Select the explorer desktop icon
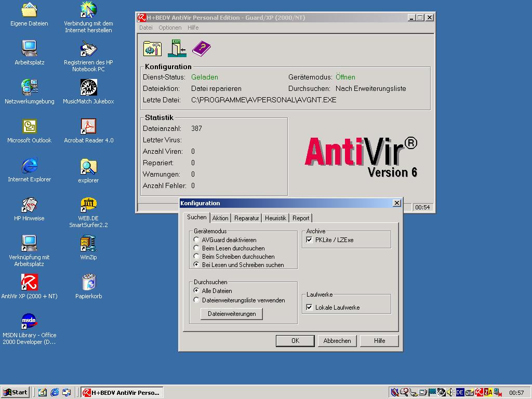Viewport: 532px width, 399px height. [88, 171]
